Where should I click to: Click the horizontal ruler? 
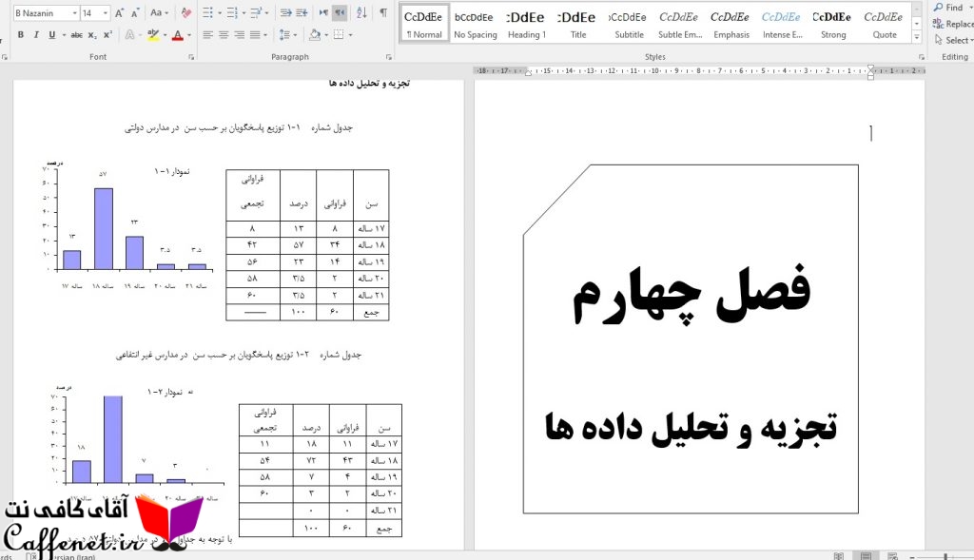coord(699,70)
